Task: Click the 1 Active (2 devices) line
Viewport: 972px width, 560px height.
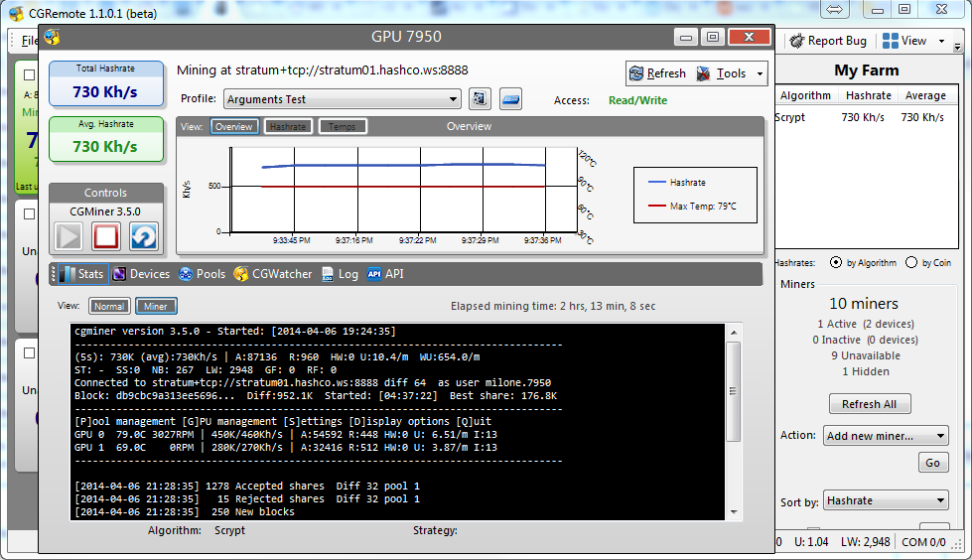Action: [x=866, y=324]
